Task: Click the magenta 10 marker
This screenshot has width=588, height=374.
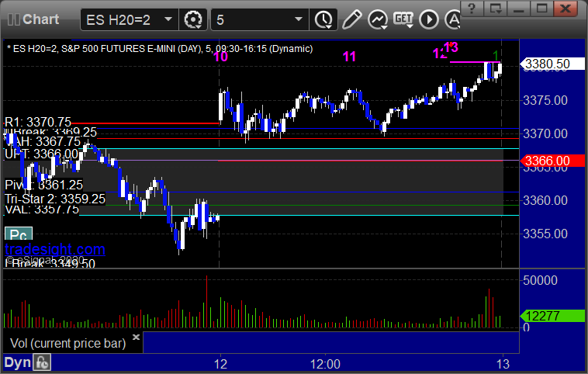Action: pos(220,57)
